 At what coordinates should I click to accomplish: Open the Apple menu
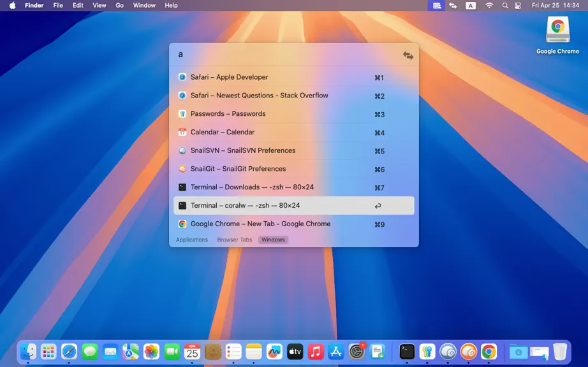tap(12, 5)
